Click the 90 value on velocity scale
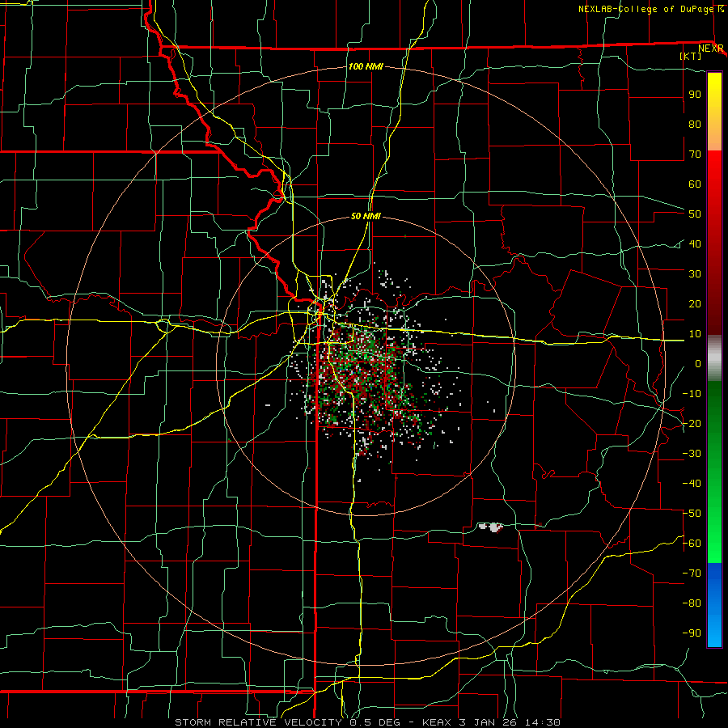728x728 pixels. (695, 95)
